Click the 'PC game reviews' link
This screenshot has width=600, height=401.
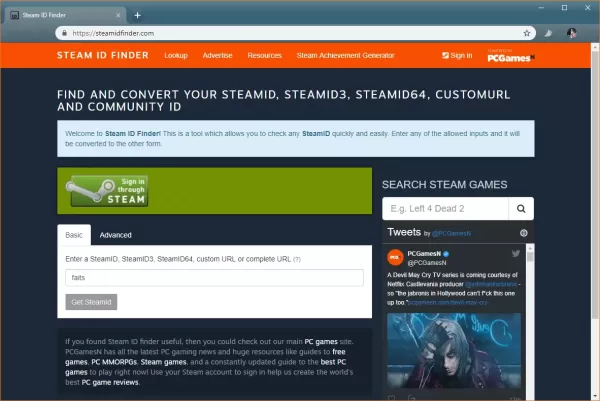click(x=110, y=382)
